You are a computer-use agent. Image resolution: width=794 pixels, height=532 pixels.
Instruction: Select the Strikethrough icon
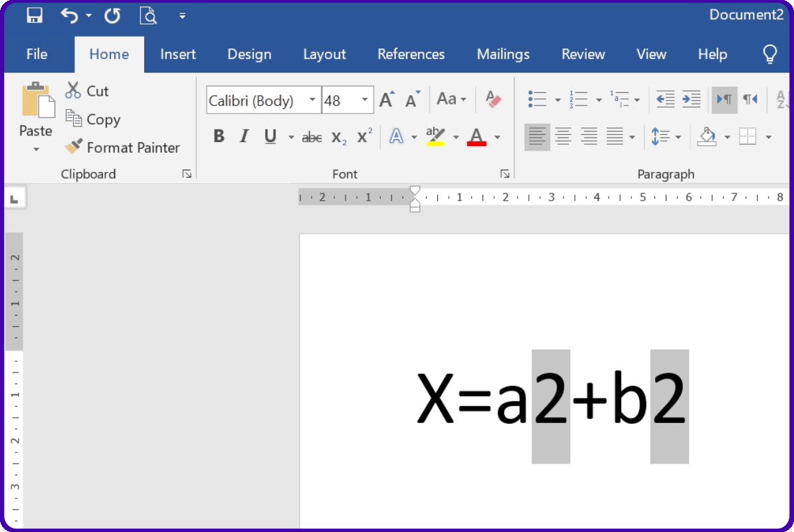coord(311,137)
